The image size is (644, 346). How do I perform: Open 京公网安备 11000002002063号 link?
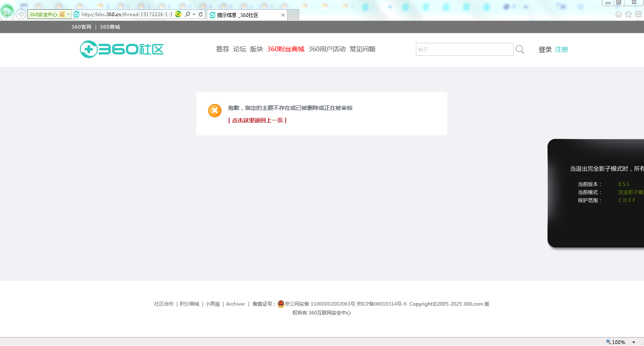point(320,304)
